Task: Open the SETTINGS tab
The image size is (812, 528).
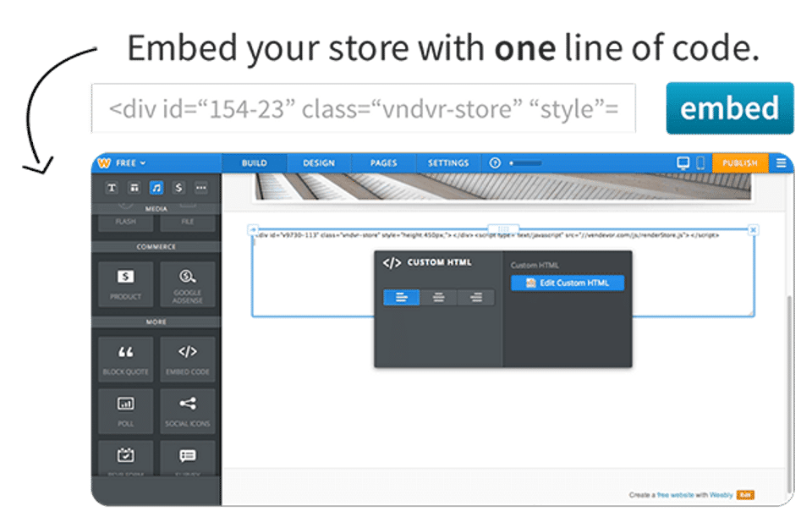Action: coord(448,162)
